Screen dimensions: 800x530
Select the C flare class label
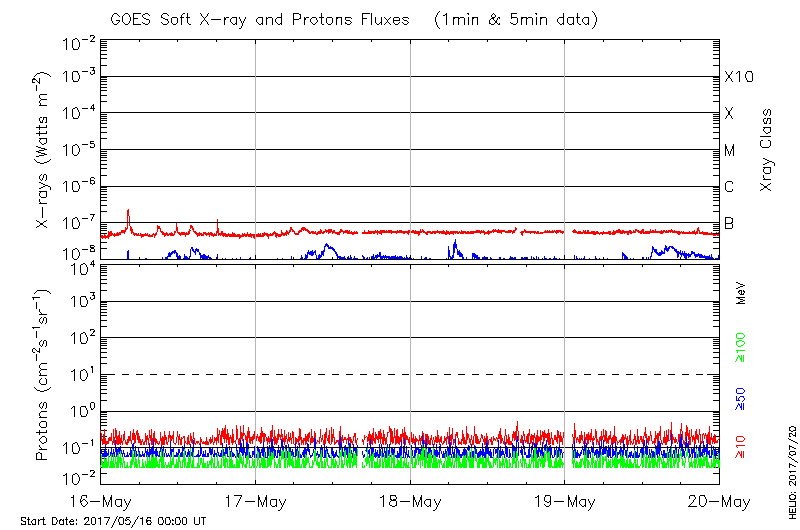(729, 186)
